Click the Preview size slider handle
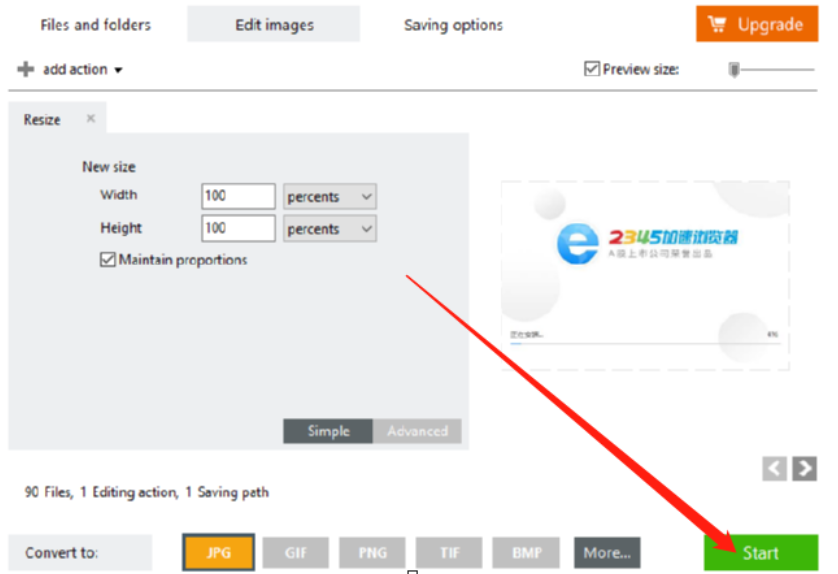 coord(734,69)
